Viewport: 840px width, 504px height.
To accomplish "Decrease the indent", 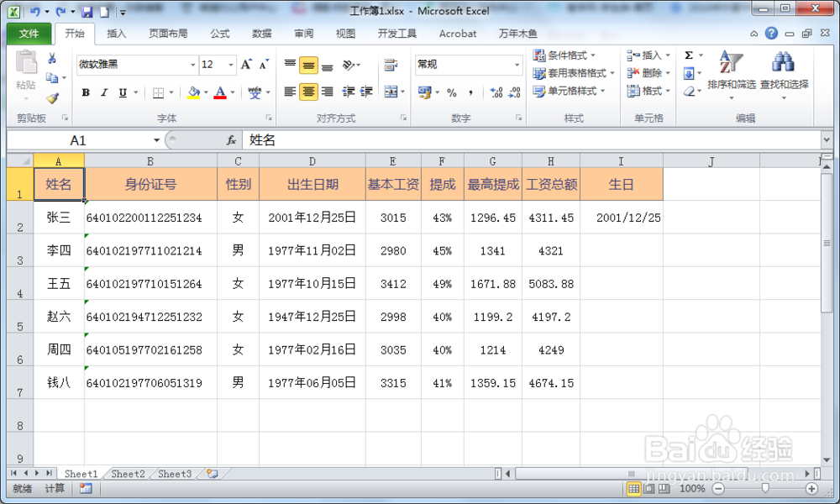I will (349, 92).
